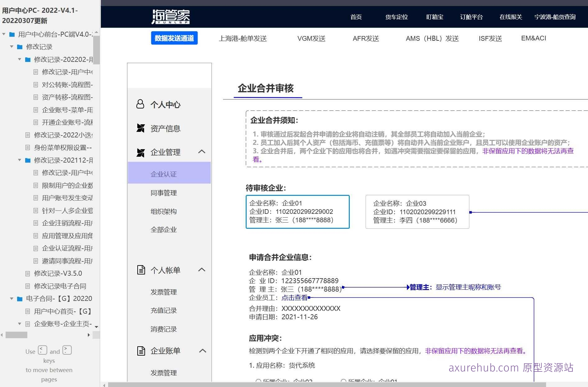Open 企业注销流程 page in tree
Viewport: 588px width, 387px height.
(x=67, y=223)
